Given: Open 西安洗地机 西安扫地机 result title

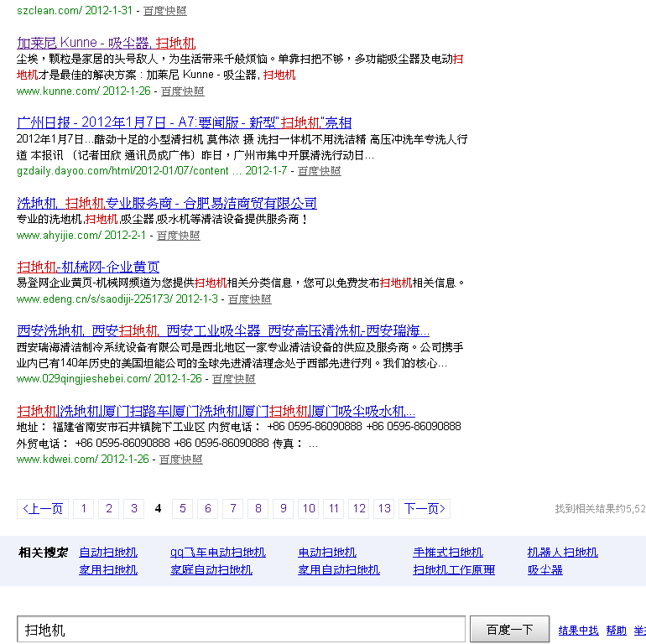Looking at the screenshot, I should pyautogui.click(x=223, y=330).
